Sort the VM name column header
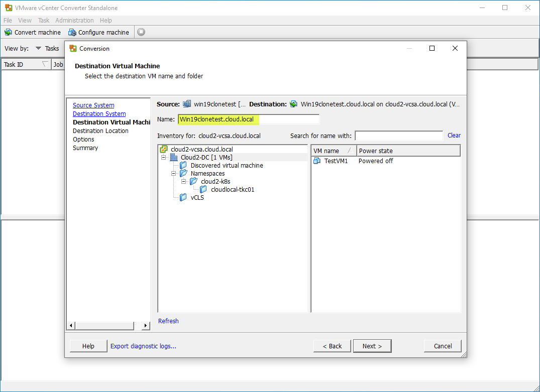The height and width of the screenshot is (392, 540). [333, 151]
